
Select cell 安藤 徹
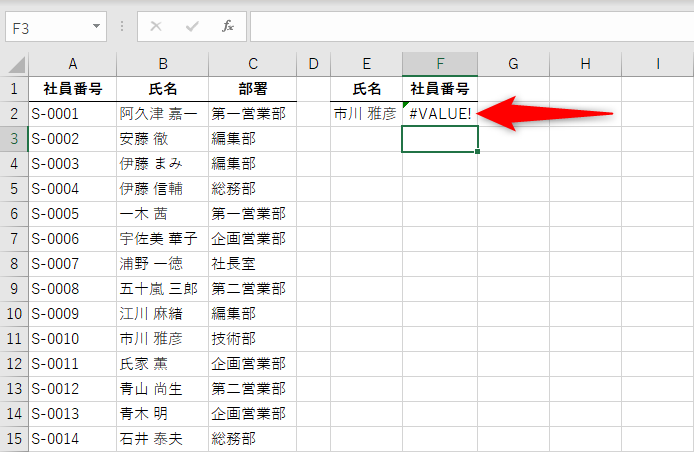162,139
